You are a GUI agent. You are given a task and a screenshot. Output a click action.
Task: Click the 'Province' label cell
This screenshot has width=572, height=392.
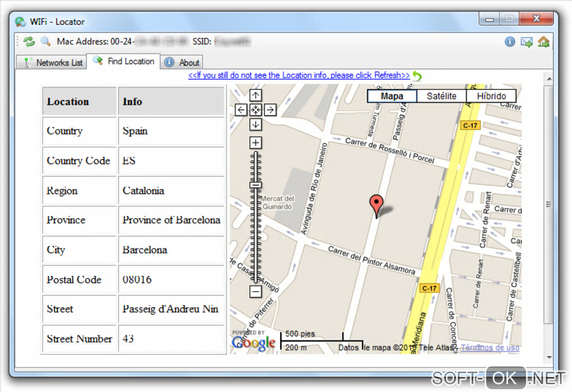[x=79, y=220]
